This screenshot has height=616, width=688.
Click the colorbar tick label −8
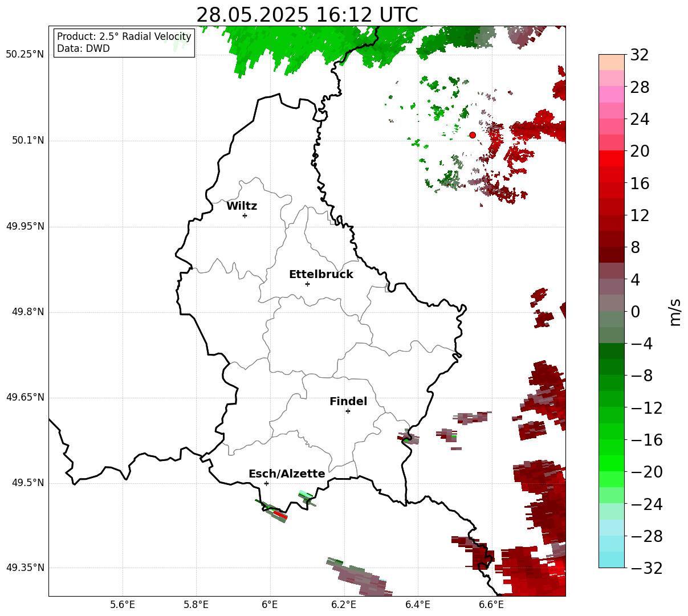click(641, 376)
